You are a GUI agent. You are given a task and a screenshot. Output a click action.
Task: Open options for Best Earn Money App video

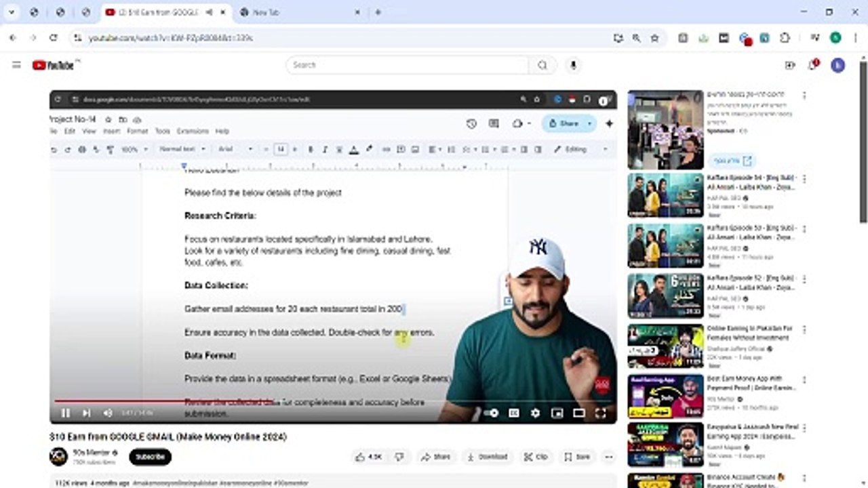pyautogui.click(x=804, y=380)
